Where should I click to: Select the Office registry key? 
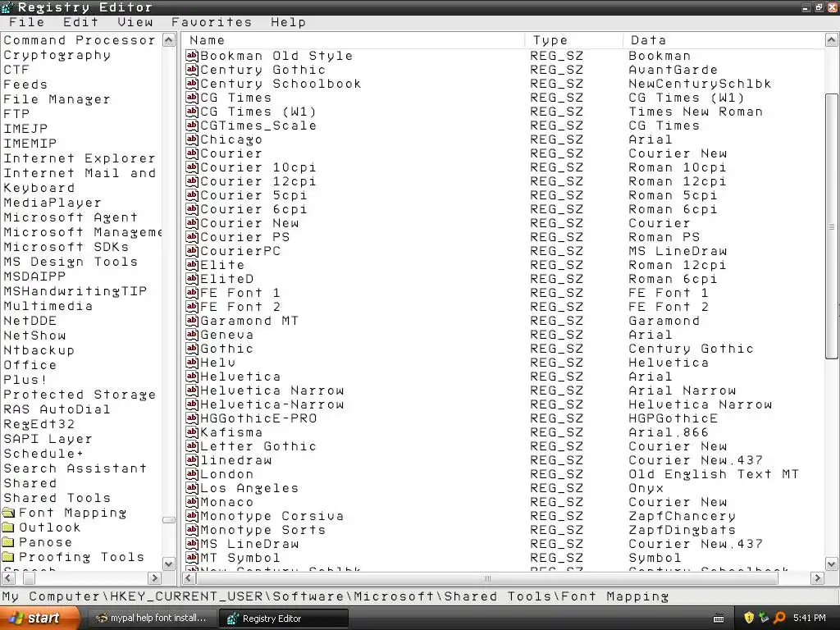pos(30,365)
